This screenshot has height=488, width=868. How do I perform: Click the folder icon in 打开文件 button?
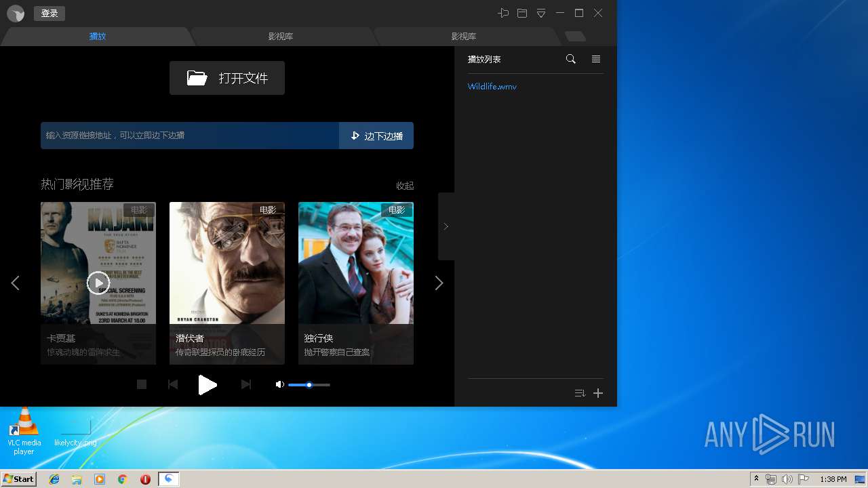197,78
